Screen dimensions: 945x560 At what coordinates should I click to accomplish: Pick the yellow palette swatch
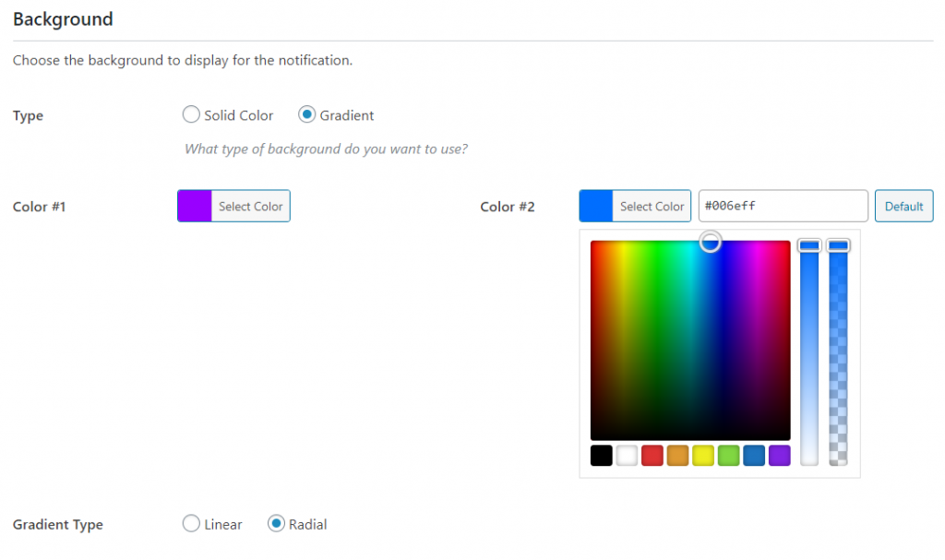click(703, 455)
